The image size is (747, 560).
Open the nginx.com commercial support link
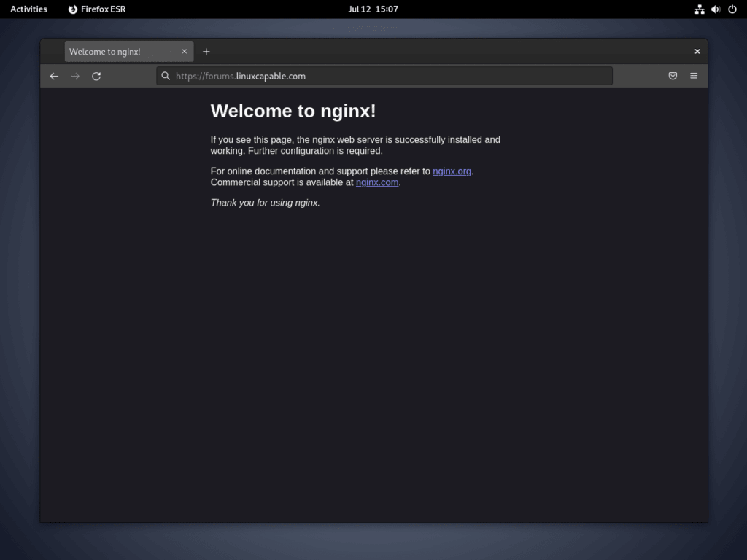pyautogui.click(x=377, y=182)
